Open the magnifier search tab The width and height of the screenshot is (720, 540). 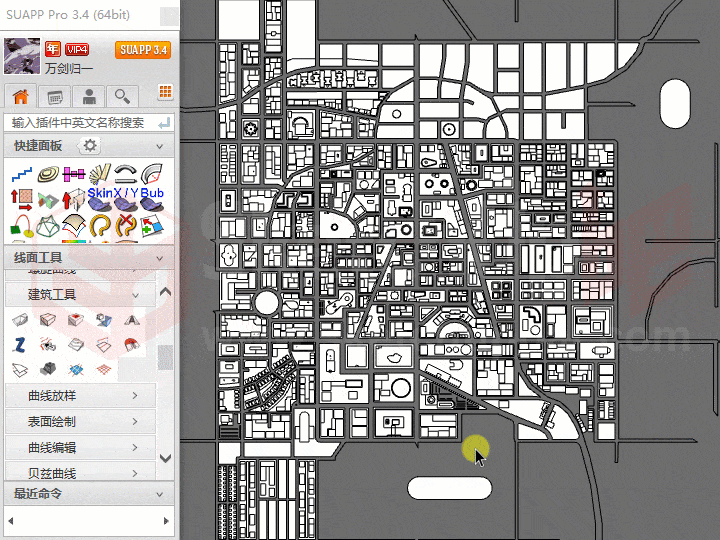pyautogui.click(x=122, y=96)
